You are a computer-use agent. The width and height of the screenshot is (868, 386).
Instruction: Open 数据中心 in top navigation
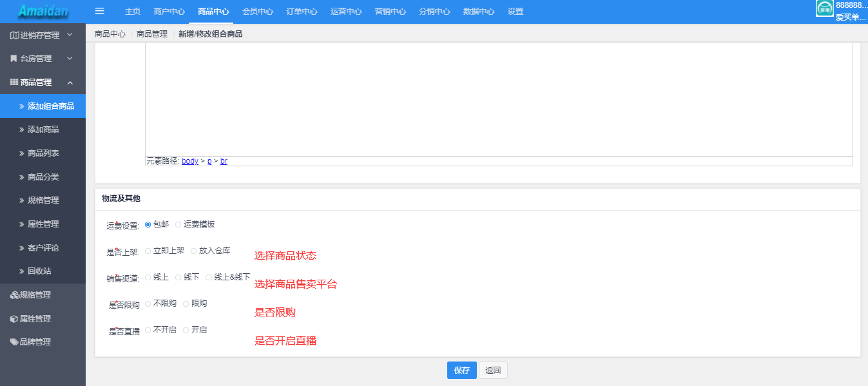click(479, 12)
